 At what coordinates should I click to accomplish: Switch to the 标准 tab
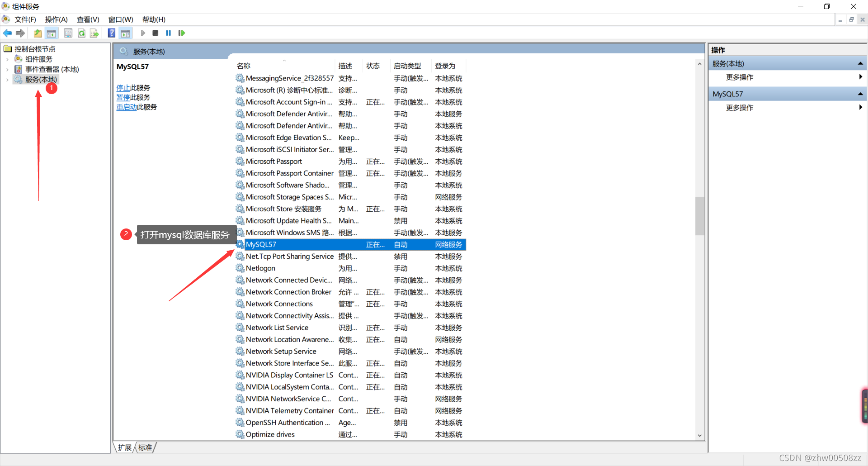pyautogui.click(x=145, y=447)
